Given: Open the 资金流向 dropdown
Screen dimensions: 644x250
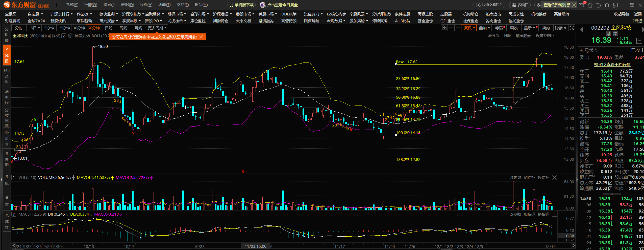Looking at the screenshot, I should point(313,14).
